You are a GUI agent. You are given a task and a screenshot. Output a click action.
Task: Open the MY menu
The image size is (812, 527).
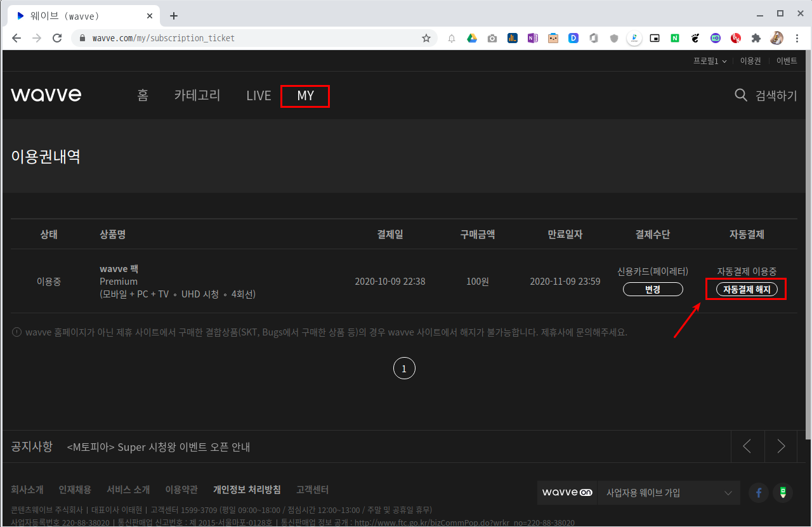click(x=306, y=96)
